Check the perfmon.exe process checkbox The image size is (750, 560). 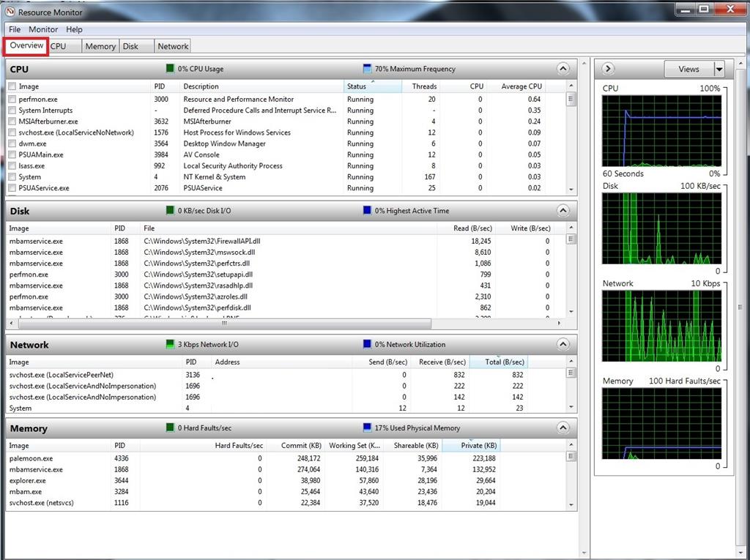(x=12, y=99)
